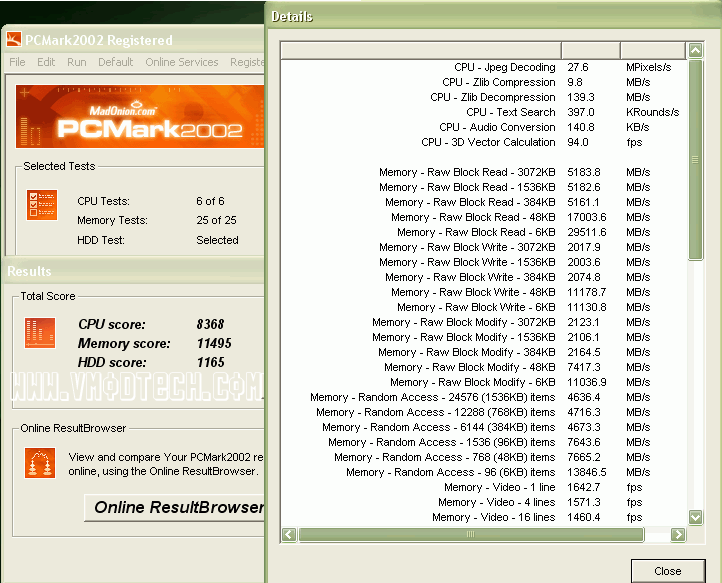Click the Total Score bar chart icon

click(x=40, y=332)
